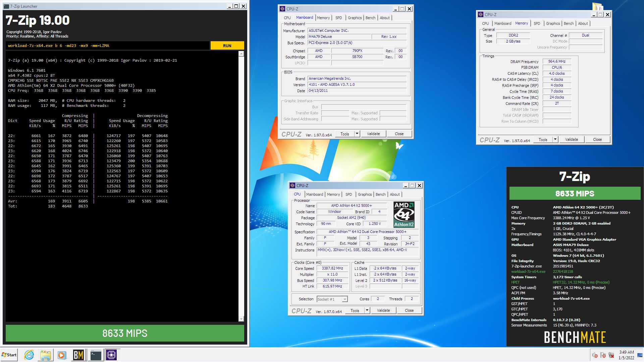Click the network tray icon
Viewport: 644px width, 362px height.
(x=611, y=355)
